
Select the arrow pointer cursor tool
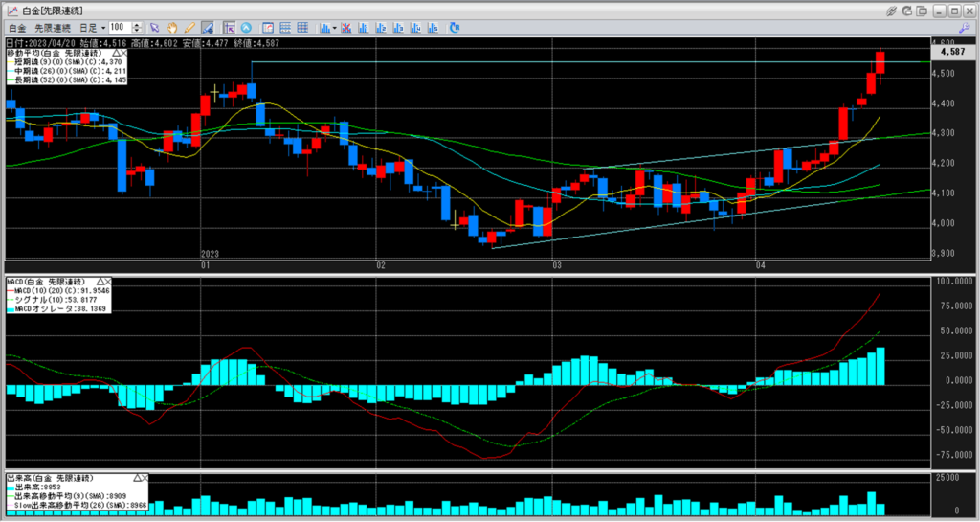pyautogui.click(x=154, y=28)
